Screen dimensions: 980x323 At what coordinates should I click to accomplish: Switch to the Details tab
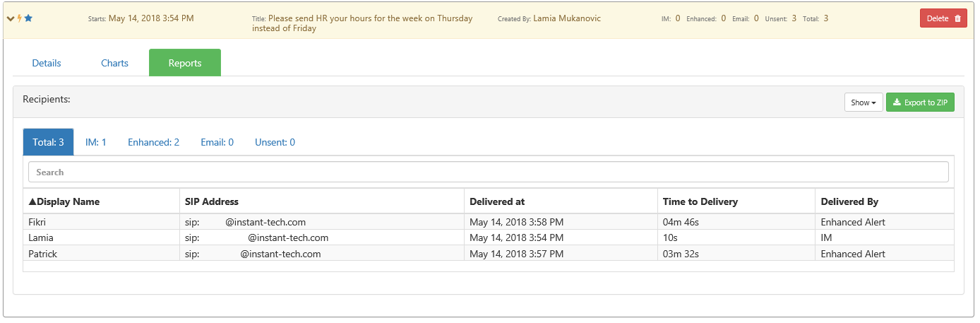click(47, 63)
